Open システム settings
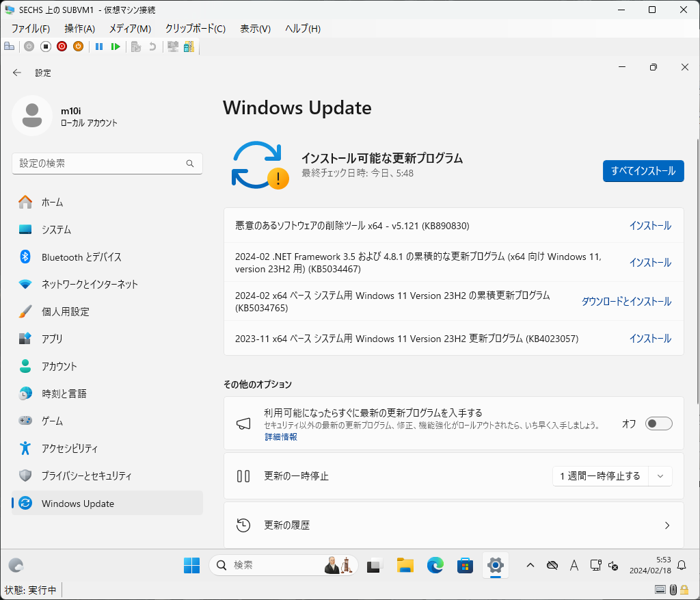 coord(107,230)
